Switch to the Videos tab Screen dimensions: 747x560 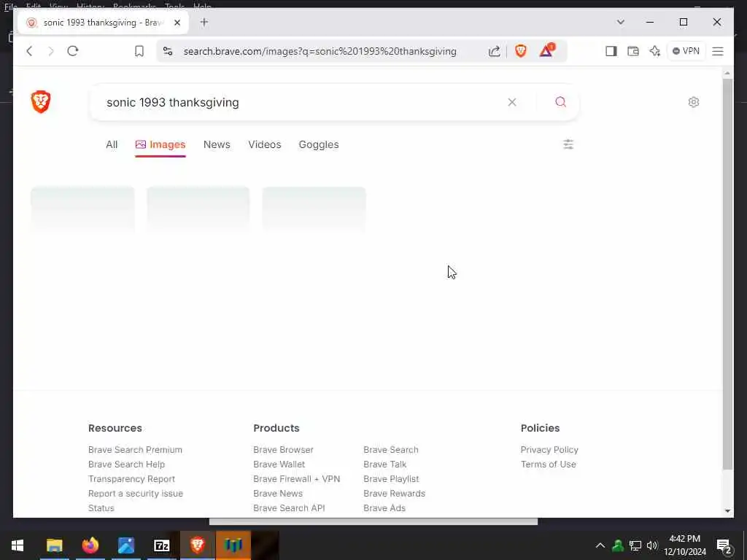[264, 144]
